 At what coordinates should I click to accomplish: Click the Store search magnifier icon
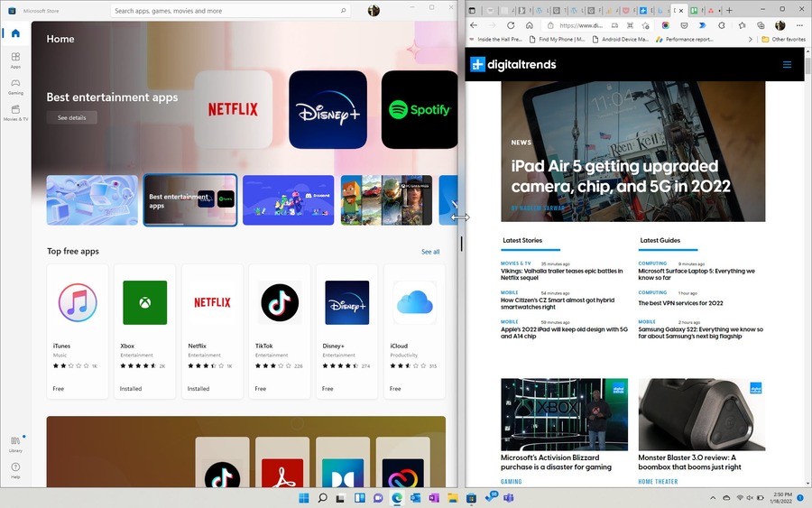click(343, 10)
